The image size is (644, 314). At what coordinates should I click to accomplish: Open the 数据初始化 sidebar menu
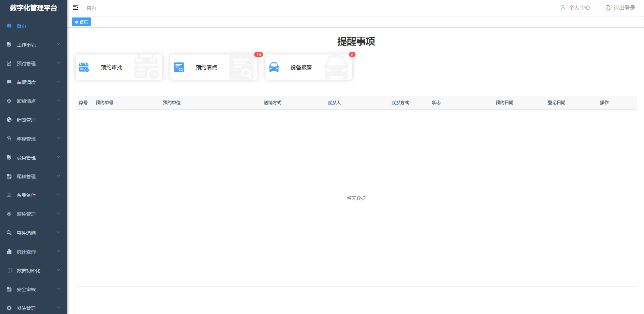coord(34,271)
